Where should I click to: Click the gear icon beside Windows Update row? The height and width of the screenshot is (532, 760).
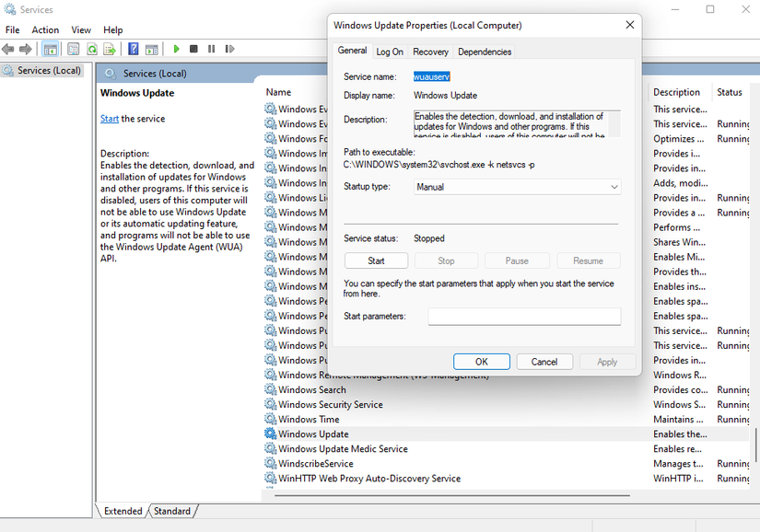(x=271, y=434)
